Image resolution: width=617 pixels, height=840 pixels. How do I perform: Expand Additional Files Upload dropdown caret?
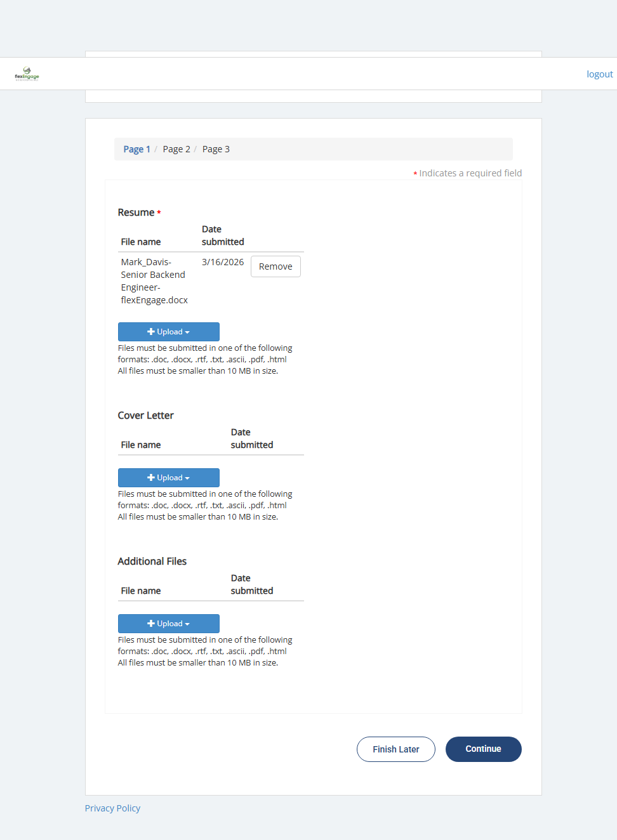click(x=187, y=624)
